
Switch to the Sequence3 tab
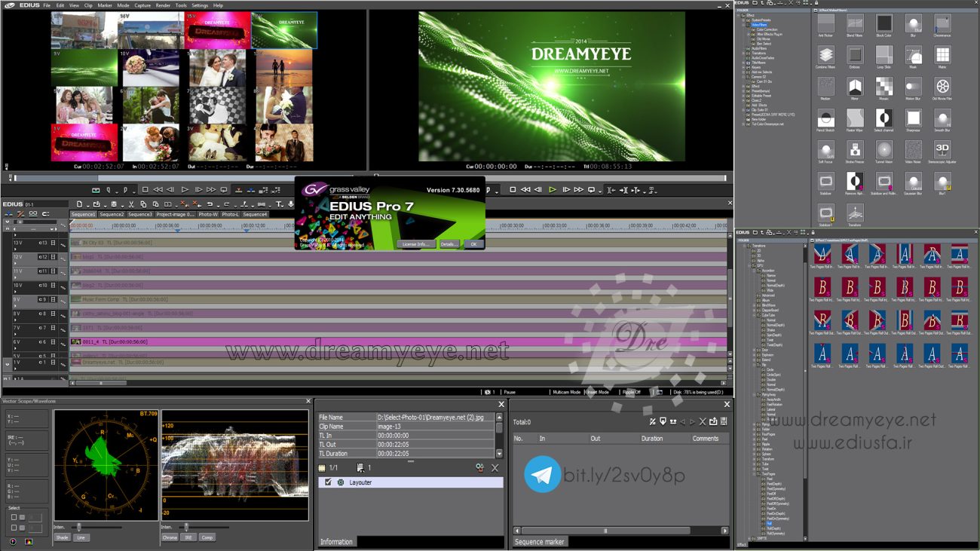click(139, 214)
